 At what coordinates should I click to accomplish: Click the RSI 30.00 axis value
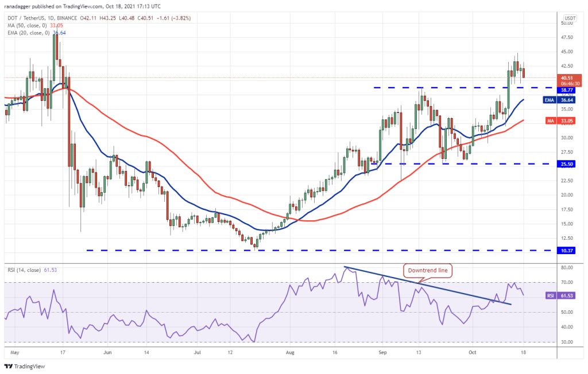[x=567, y=342]
